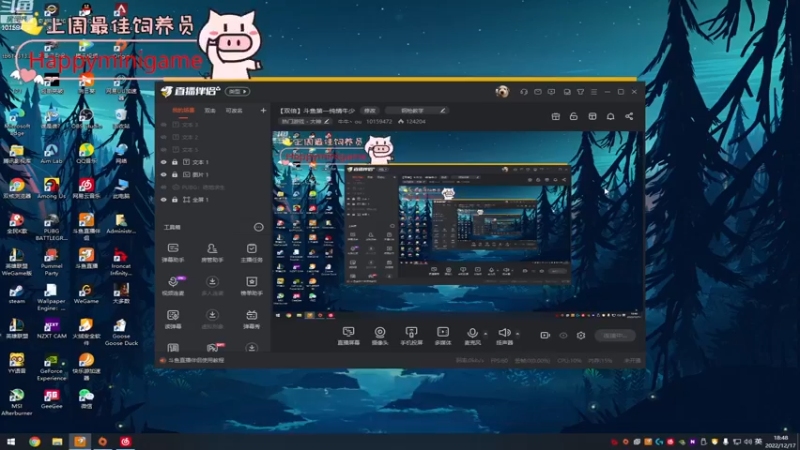Select the first scene tab
The width and height of the screenshot is (800, 450).
tap(183, 110)
